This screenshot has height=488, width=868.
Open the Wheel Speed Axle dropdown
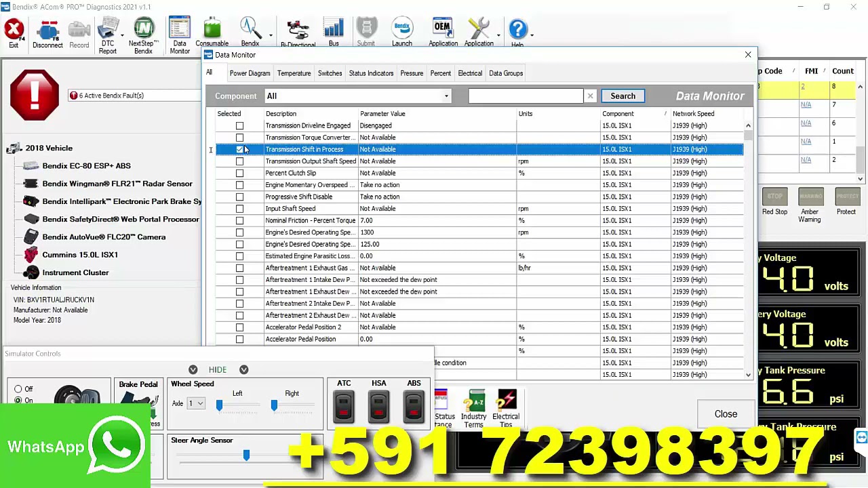pos(196,403)
